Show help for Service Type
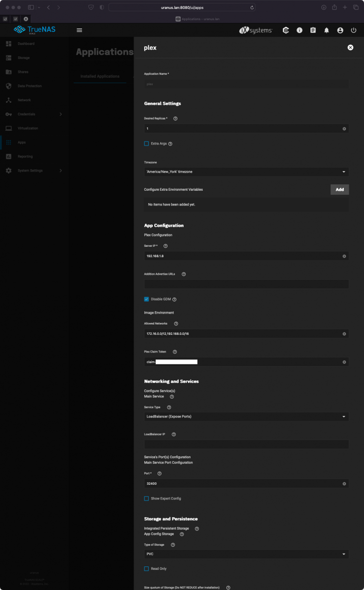This screenshot has height=590, width=364. pos(169,407)
